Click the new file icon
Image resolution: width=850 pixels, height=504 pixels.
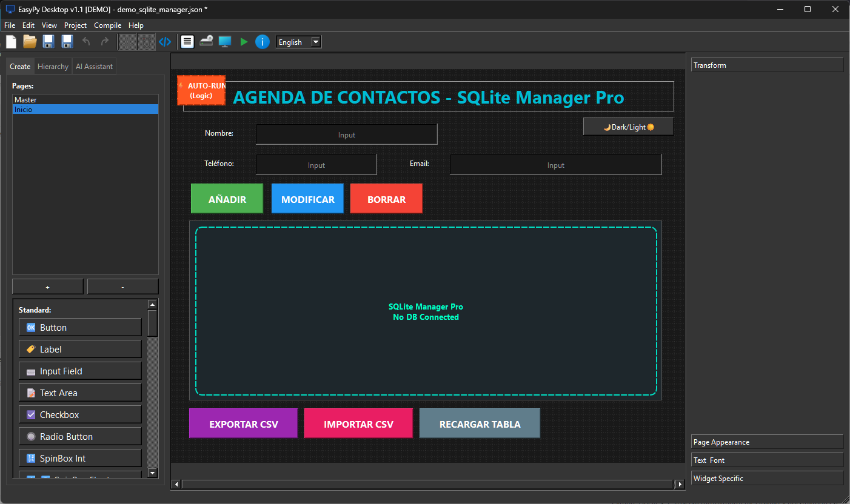click(11, 42)
